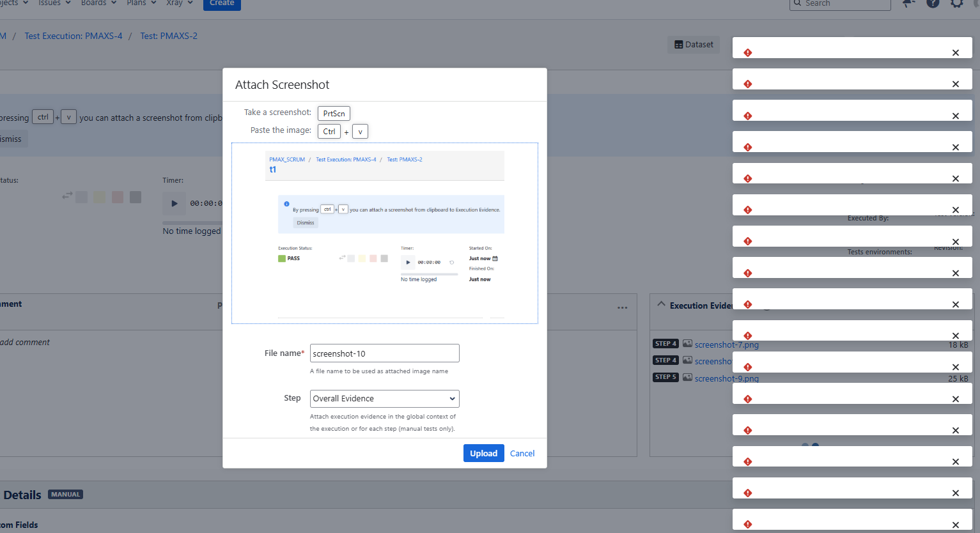Click the timer progress bar
The width and height of the screenshot is (980, 533).
[192, 223]
